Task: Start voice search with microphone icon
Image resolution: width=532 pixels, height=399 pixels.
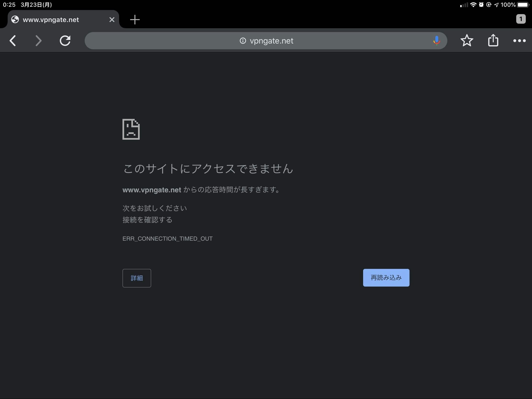Action: click(437, 41)
